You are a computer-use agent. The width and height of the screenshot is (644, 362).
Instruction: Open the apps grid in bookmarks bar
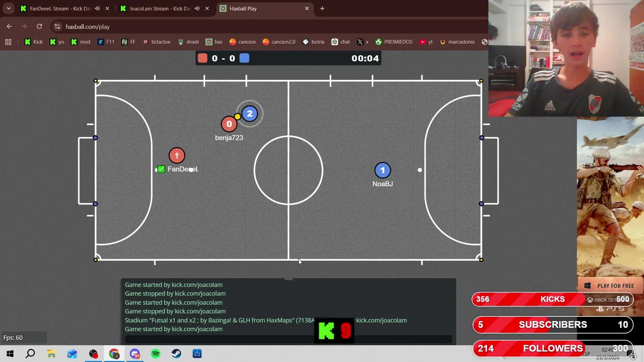[x=8, y=42]
